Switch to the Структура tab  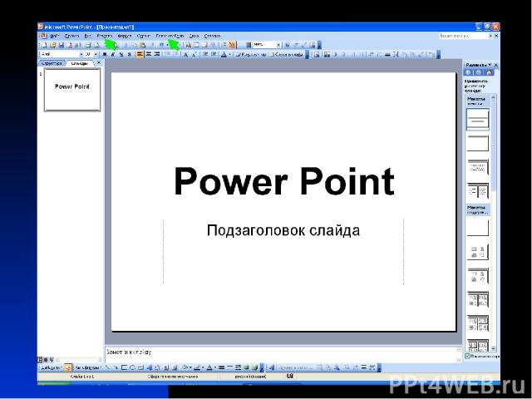[52, 63]
